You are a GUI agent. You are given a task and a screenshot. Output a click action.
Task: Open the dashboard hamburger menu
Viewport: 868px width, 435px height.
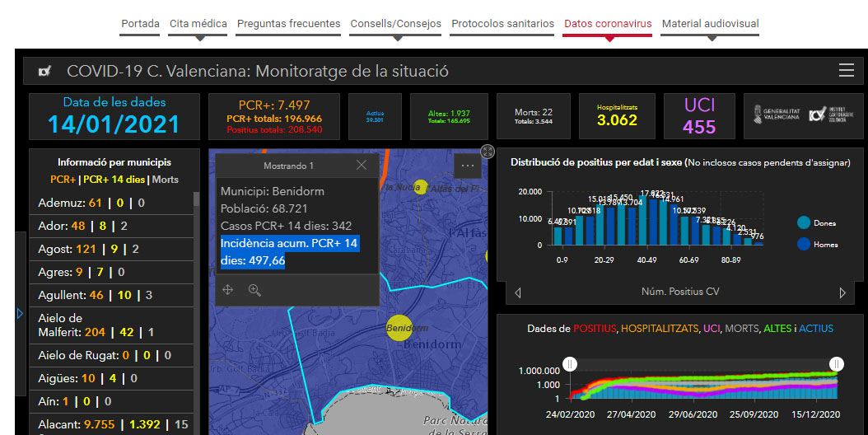click(x=846, y=71)
